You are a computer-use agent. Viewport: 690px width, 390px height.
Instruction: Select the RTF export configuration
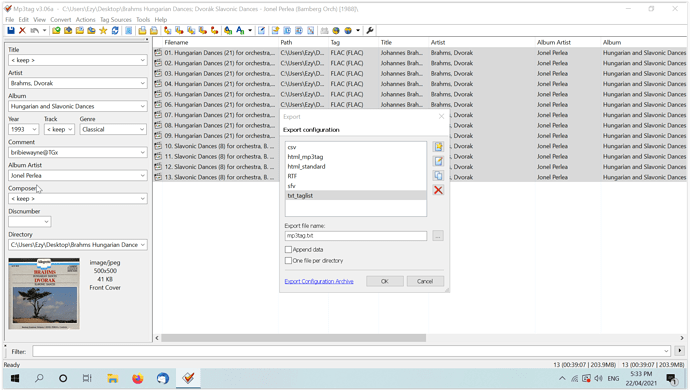[x=356, y=177]
